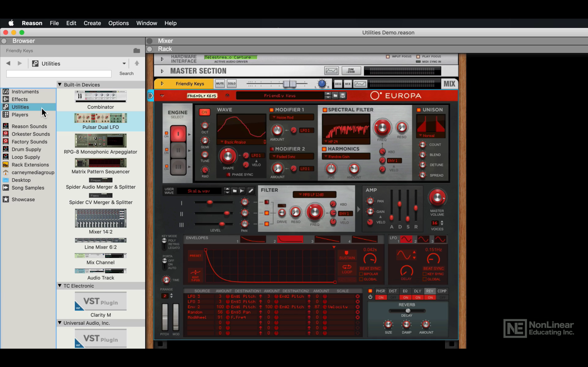Open the Create menu
Image resolution: width=588 pixels, height=367 pixels.
point(92,23)
